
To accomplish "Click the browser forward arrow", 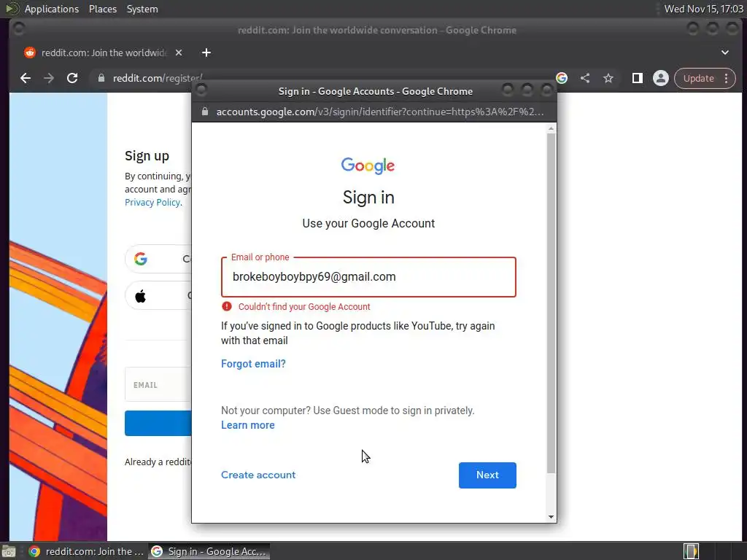I will pos(49,78).
